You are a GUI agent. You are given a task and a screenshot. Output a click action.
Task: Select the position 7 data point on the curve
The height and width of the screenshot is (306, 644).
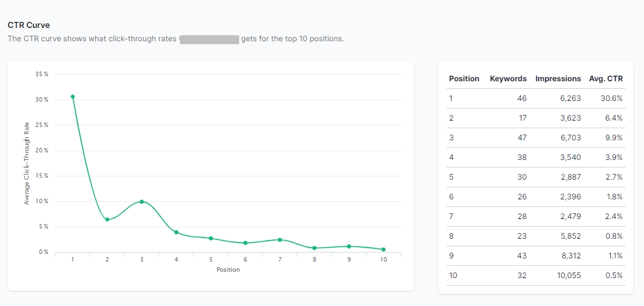point(280,239)
